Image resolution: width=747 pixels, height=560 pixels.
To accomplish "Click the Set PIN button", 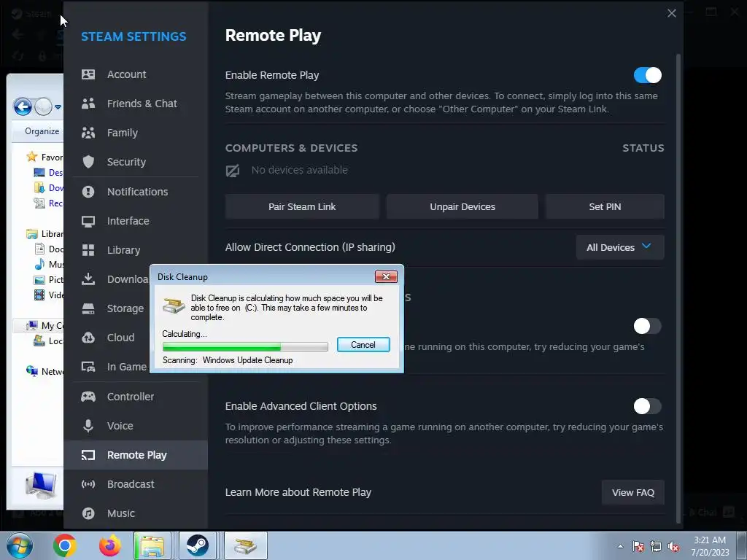I will [x=605, y=206].
